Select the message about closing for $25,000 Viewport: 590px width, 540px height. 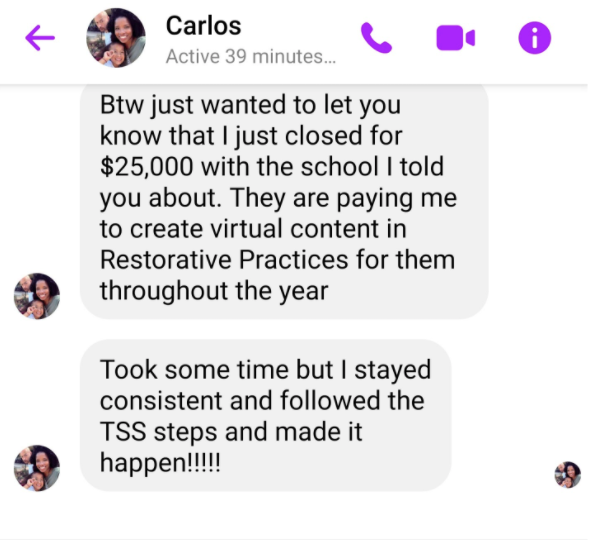284,202
